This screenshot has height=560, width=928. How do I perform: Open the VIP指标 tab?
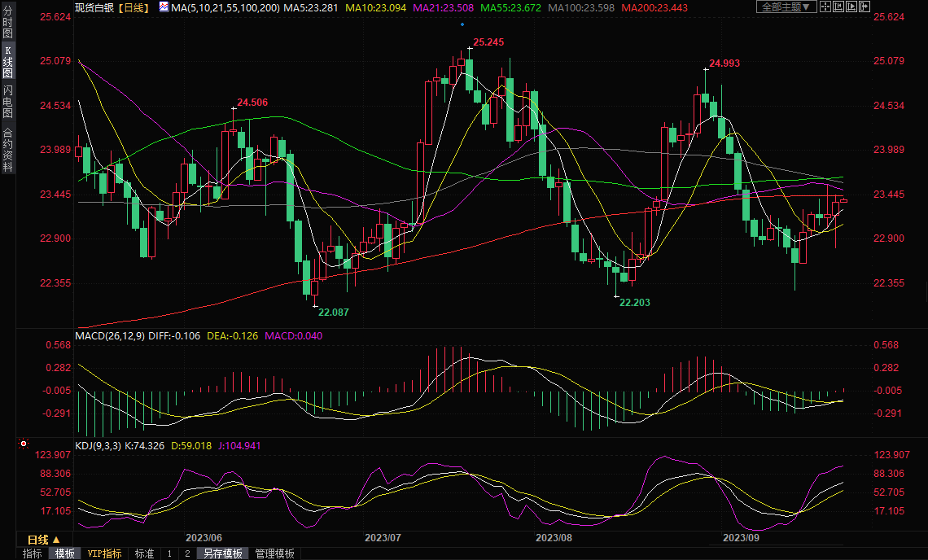[x=105, y=553]
